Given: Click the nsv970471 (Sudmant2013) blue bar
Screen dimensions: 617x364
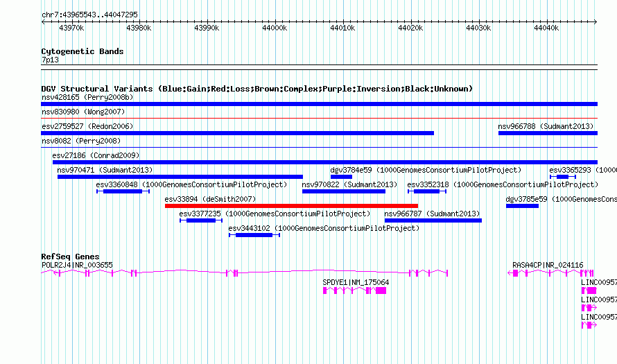Looking at the screenshot, I should pos(180,177).
